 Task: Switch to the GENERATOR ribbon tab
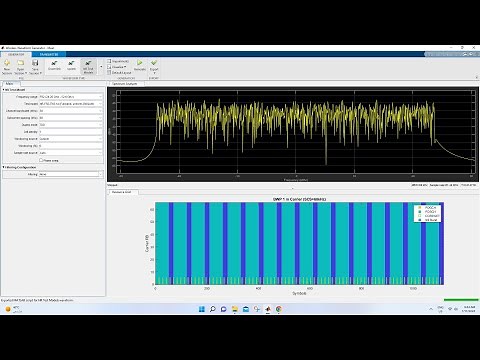click(16, 54)
